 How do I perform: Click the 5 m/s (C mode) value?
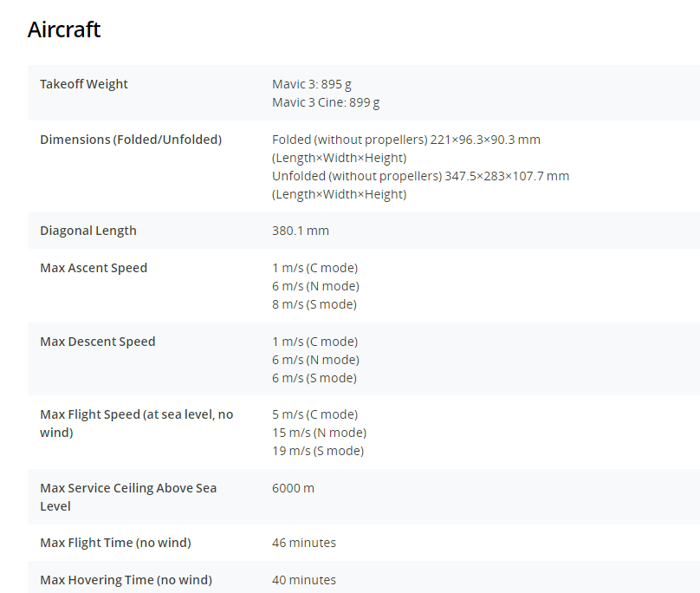pyautogui.click(x=315, y=414)
